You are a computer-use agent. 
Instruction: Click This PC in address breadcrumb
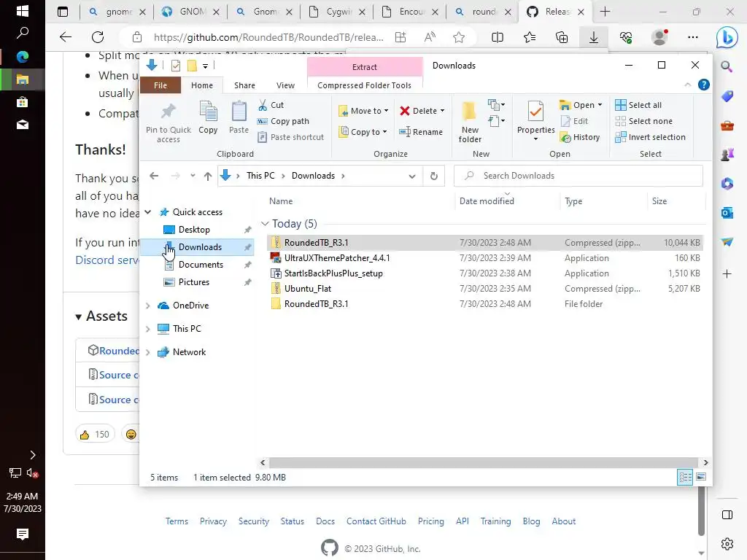click(x=260, y=176)
